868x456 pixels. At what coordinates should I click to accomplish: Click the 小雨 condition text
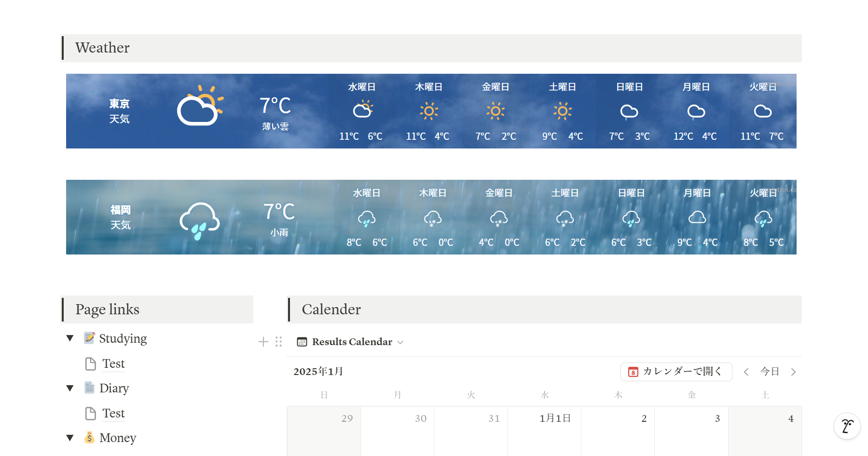(x=279, y=232)
